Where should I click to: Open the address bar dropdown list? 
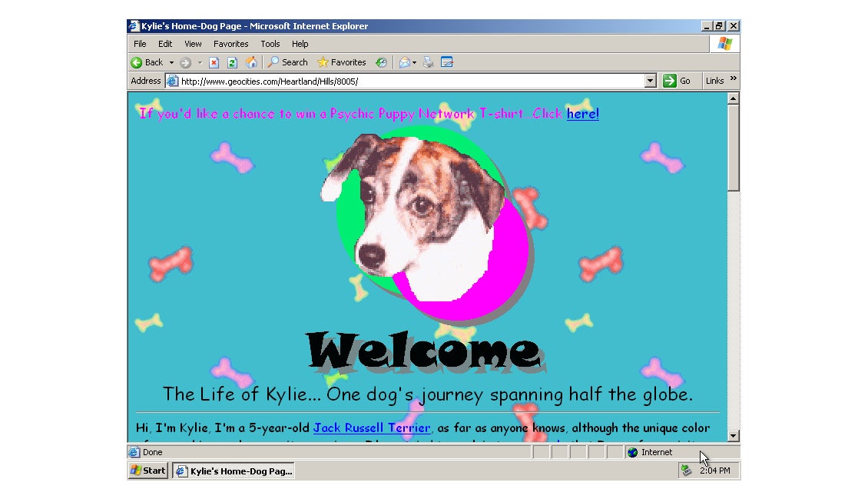coord(649,80)
